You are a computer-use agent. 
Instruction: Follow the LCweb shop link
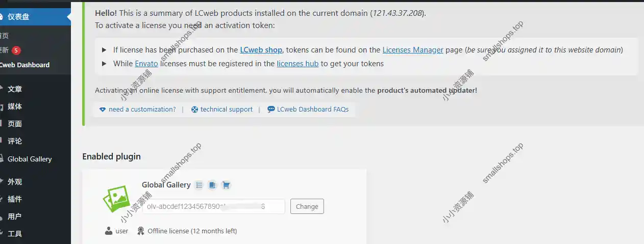[x=261, y=50]
